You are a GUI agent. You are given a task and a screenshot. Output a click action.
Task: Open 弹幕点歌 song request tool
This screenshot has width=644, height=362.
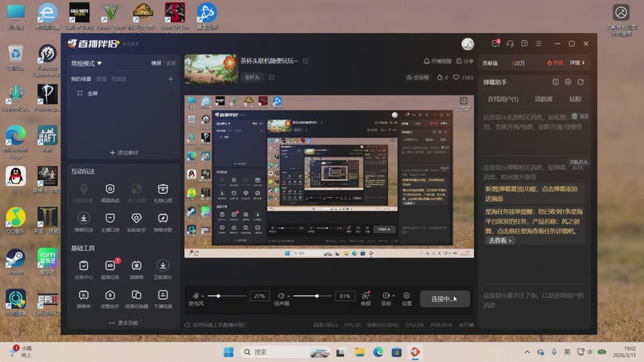(163, 222)
